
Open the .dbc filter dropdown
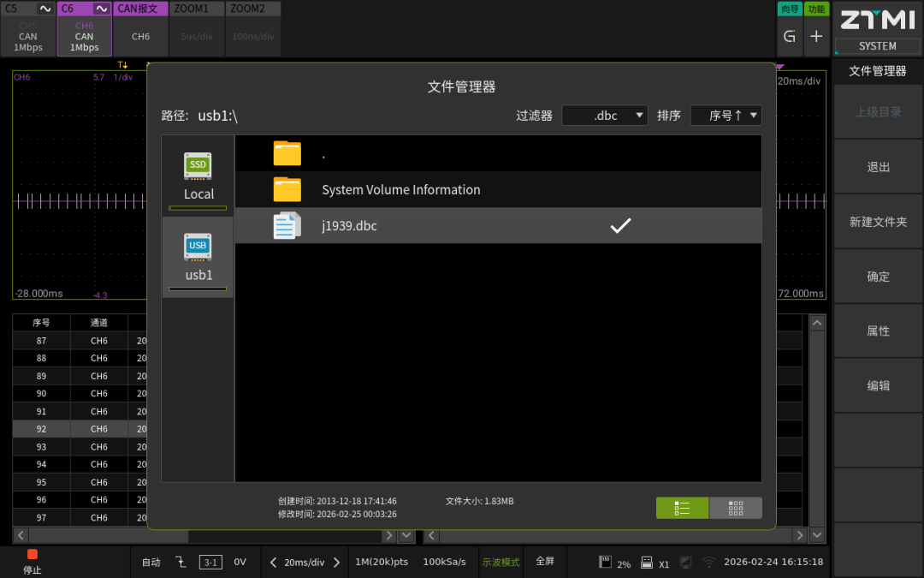pos(605,115)
